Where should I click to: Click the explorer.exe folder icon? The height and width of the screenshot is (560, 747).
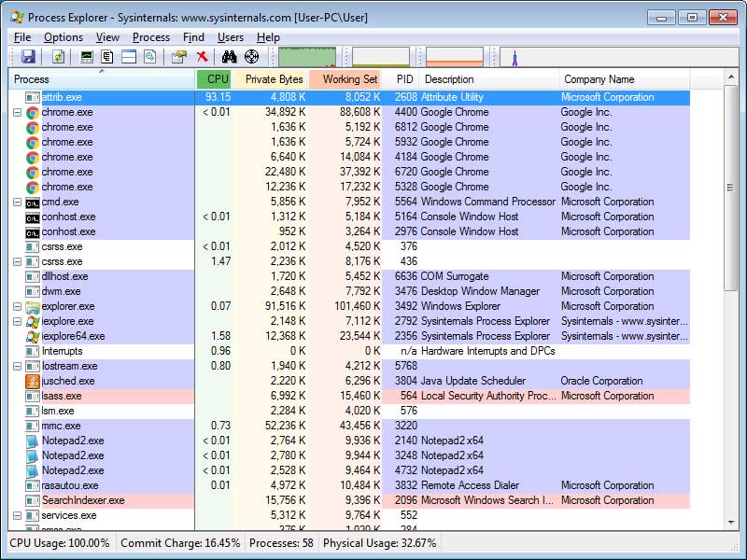point(33,306)
